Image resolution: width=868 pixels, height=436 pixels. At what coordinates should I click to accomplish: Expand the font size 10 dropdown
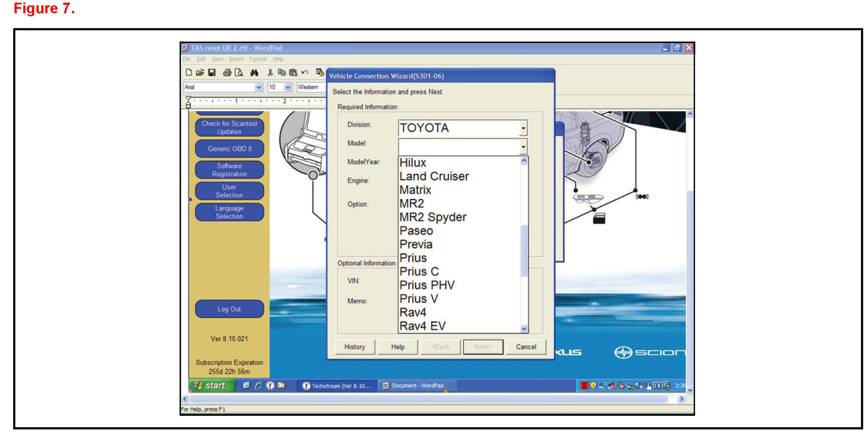pyautogui.click(x=288, y=87)
